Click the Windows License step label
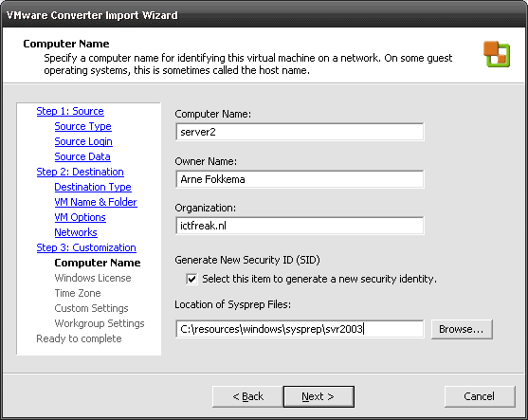The height and width of the screenshot is (420, 528). pos(93,278)
